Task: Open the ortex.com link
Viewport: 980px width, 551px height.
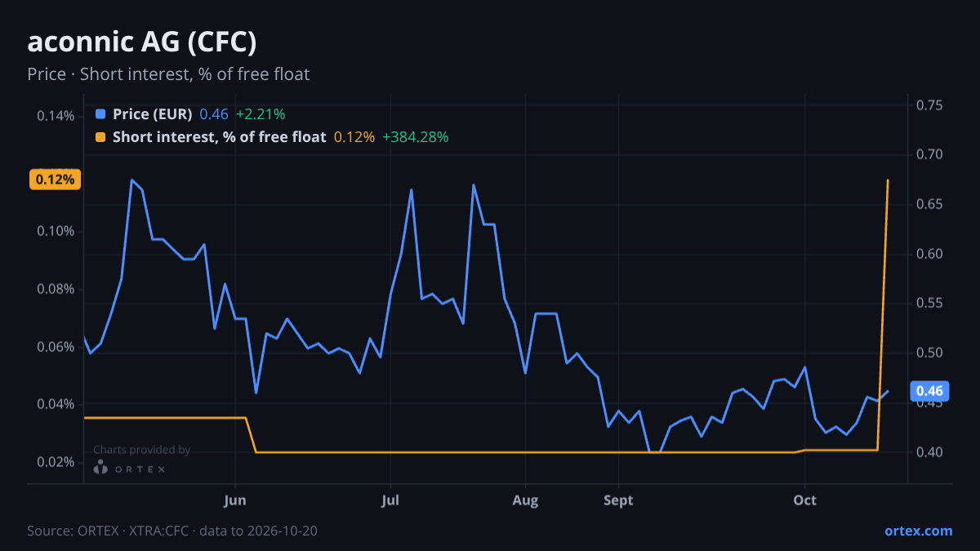Action: pyautogui.click(x=918, y=531)
